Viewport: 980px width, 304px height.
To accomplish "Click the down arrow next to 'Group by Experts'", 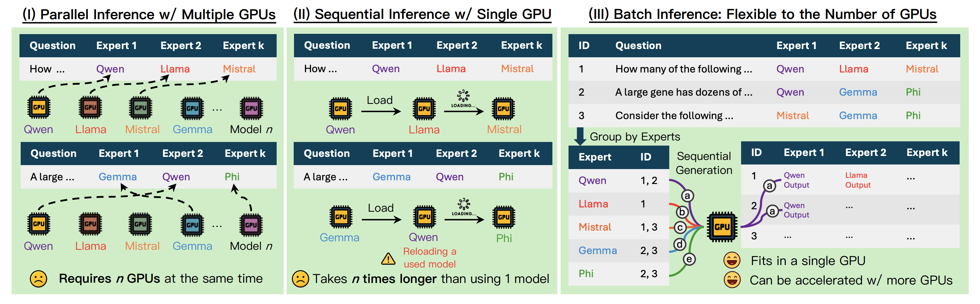I will (x=580, y=136).
